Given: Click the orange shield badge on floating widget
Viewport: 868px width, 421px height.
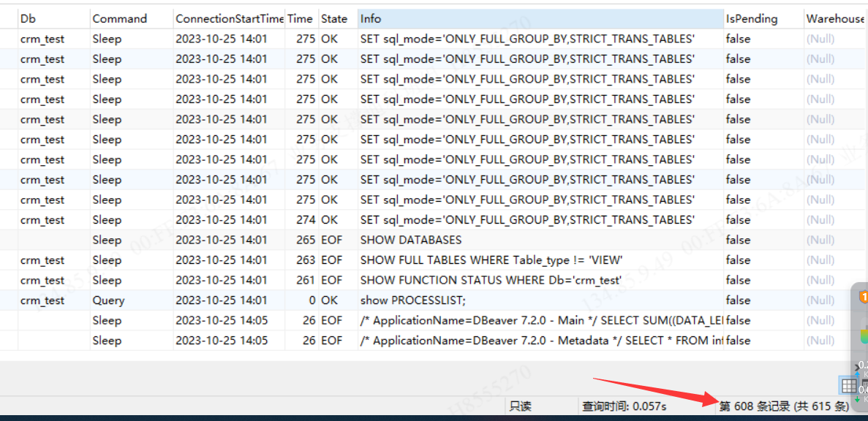Looking at the screenshot, I should (864, 297).
